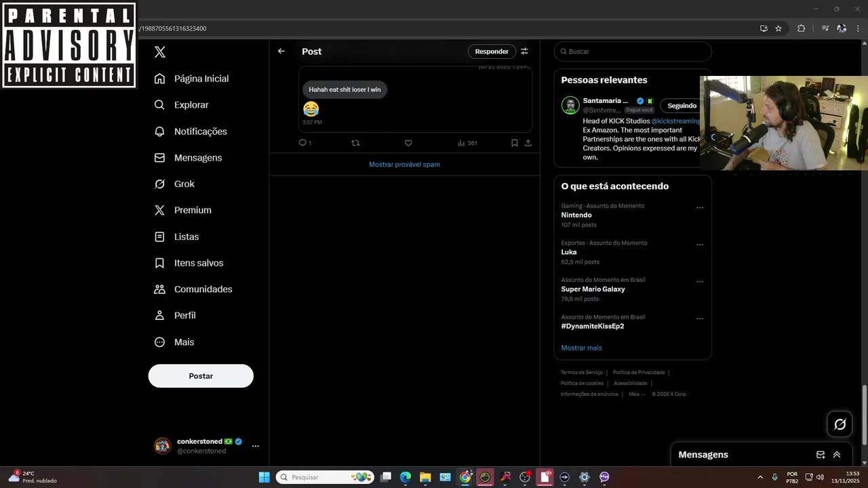Open Acessibilidade footer link
Screen dimensions: 868x488
click(x=631, y=384)
